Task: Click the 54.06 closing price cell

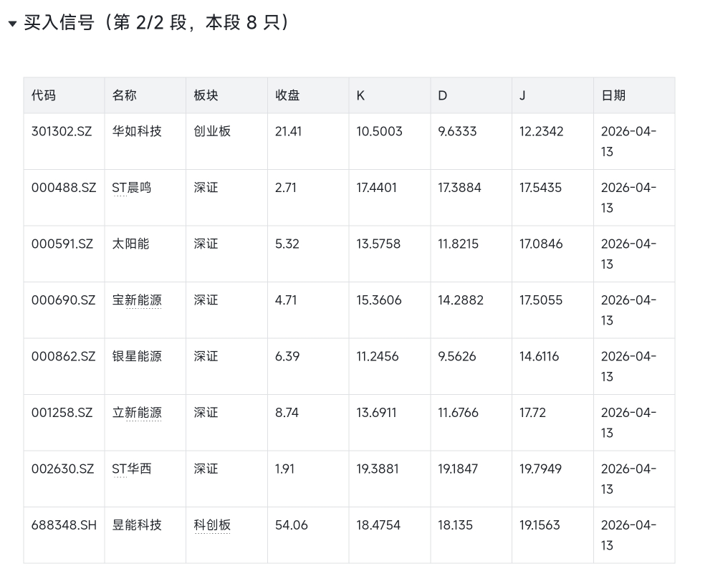Action: pyautogui.click(x=292, y=525)
